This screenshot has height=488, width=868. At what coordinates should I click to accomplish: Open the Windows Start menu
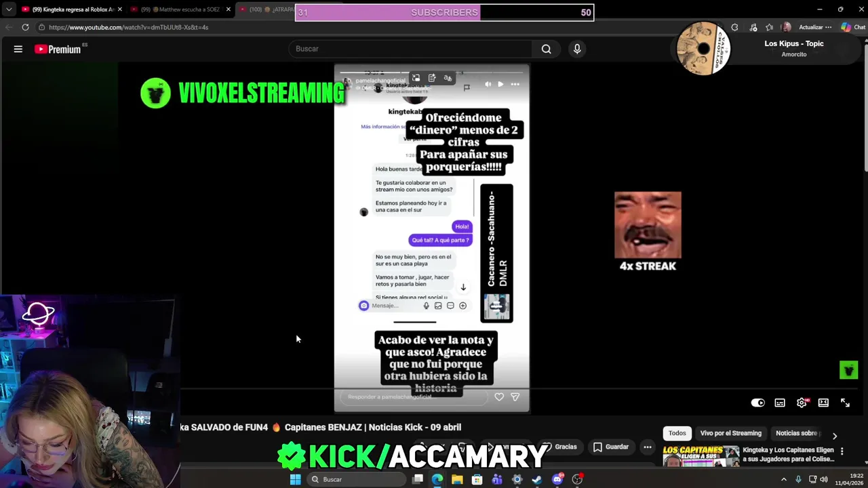click(x=295, y=479)
